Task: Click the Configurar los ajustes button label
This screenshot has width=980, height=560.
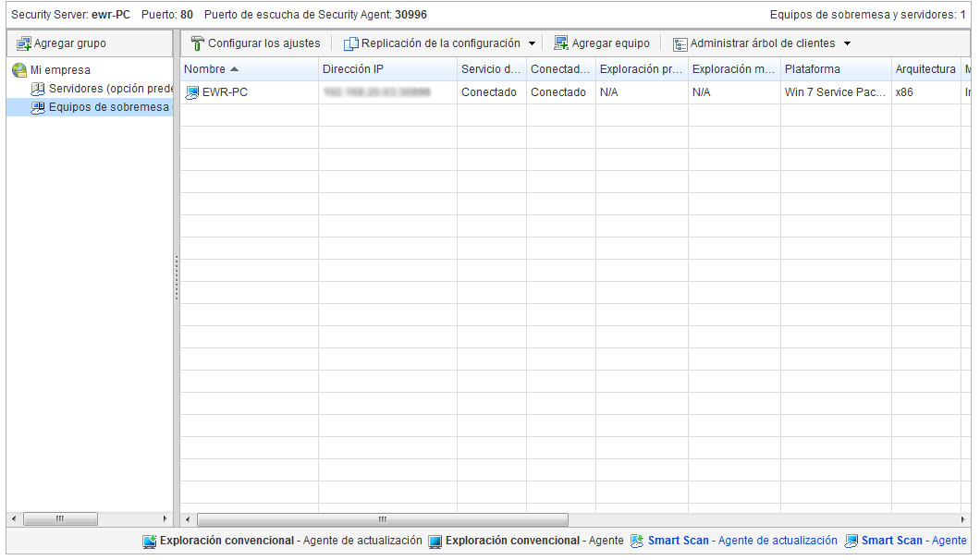Action: 263,43
